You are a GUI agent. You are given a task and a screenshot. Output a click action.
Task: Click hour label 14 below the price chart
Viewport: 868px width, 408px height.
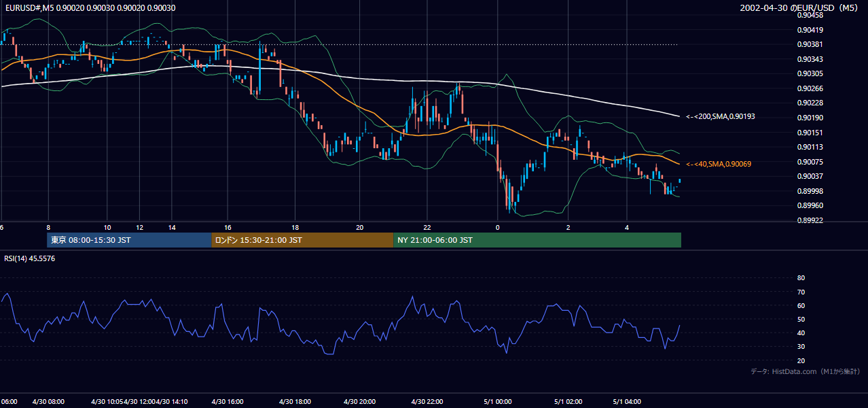click(173, 227)
